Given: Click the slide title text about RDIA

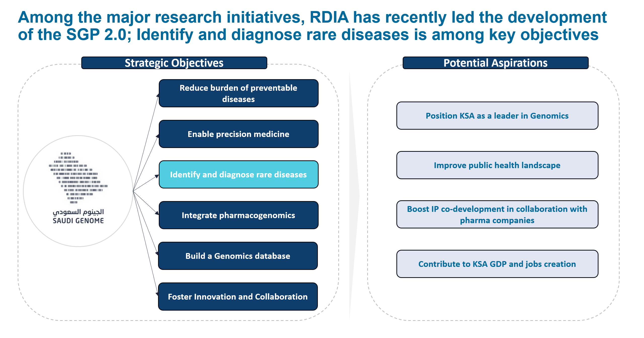Looking at the screenshot, I should click(312, 26).
